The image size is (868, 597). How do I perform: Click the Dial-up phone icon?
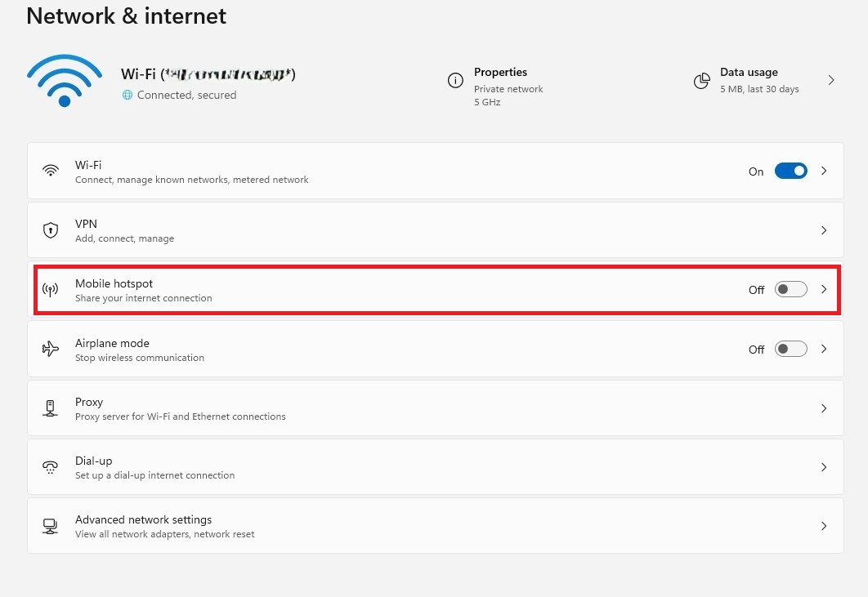51,466
